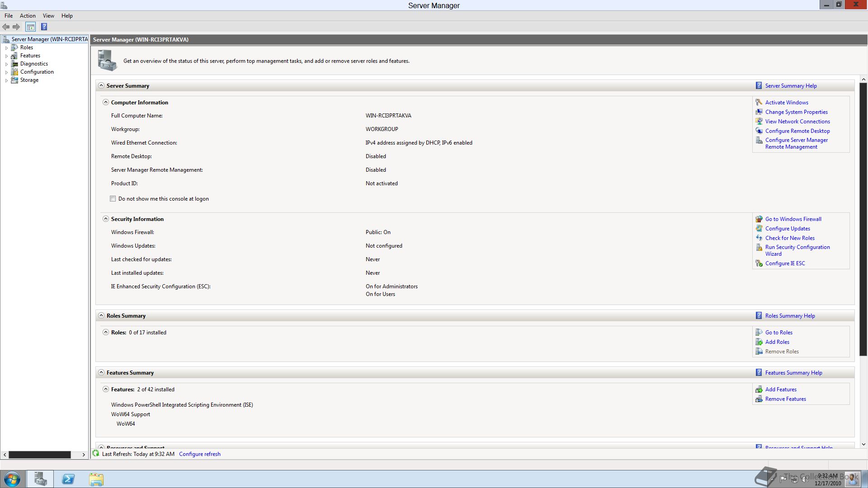Viewport: 868px width, 488px height.
Task: Open the View menu
Action: coord(48,16)
